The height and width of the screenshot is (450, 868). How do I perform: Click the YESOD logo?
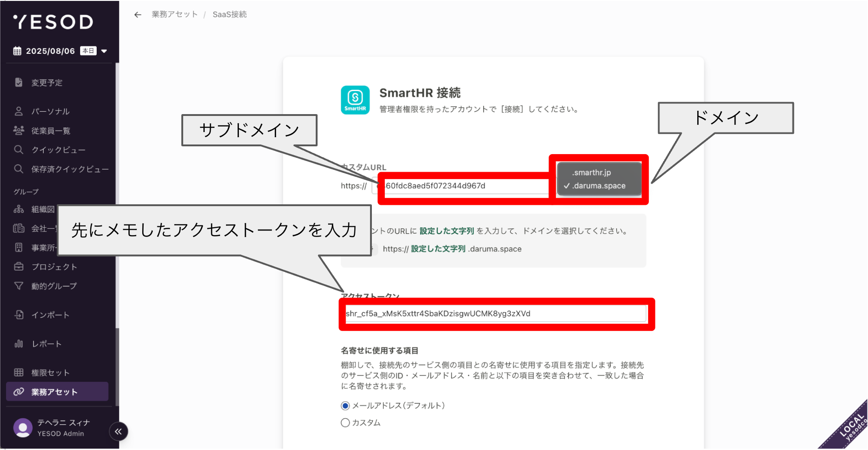pos(53,22)
